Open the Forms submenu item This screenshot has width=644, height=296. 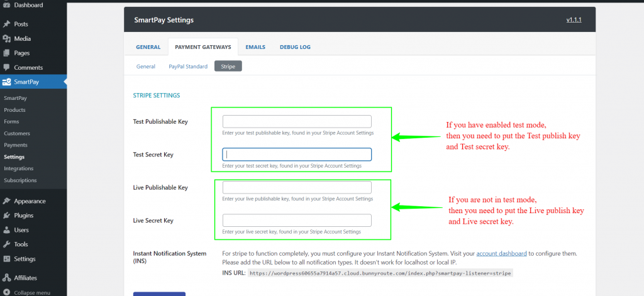[11, 121]
